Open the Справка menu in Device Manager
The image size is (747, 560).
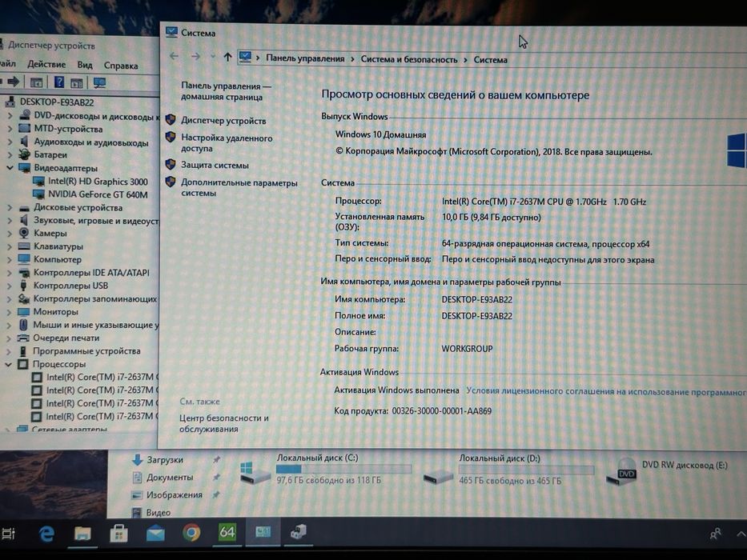tap(121, 66)
